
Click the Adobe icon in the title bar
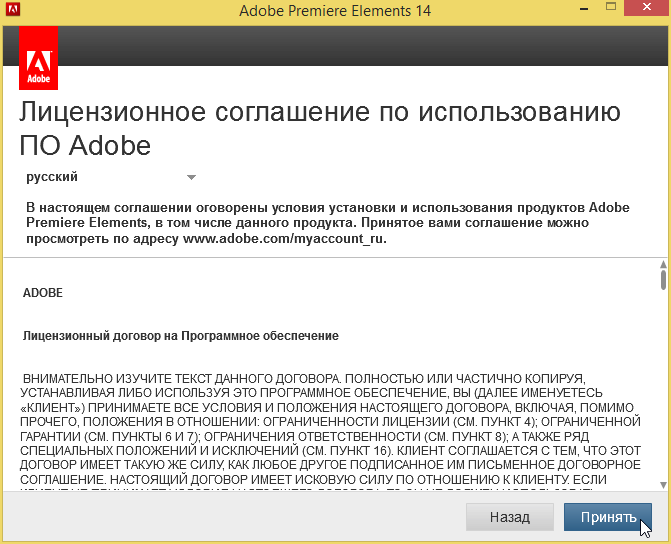point(13,9)
